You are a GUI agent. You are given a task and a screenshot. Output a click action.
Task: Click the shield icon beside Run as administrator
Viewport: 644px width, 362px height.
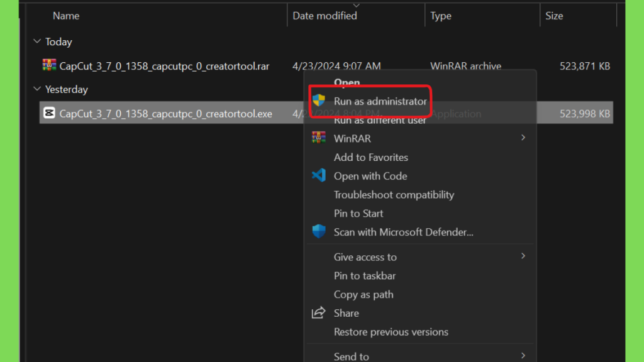coord(319,100)
